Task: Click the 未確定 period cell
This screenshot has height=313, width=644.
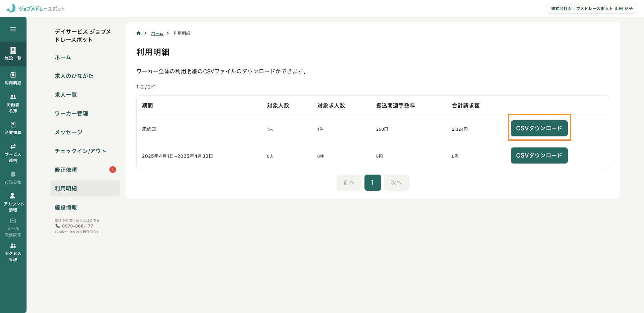Action: click(149, 129)
